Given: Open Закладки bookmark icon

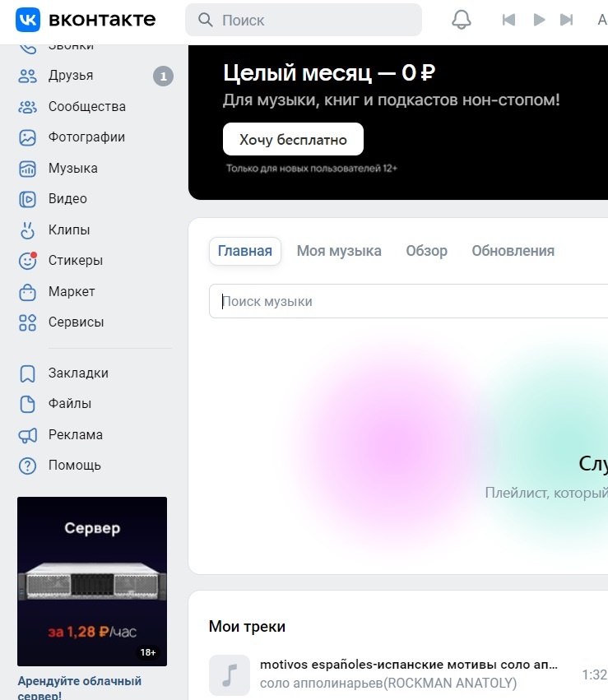Looking at the screenshot, I should coord(28,373).
